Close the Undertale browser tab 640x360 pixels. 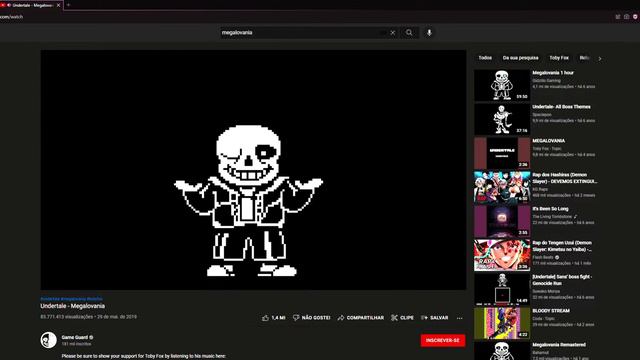tap(58, 5)
